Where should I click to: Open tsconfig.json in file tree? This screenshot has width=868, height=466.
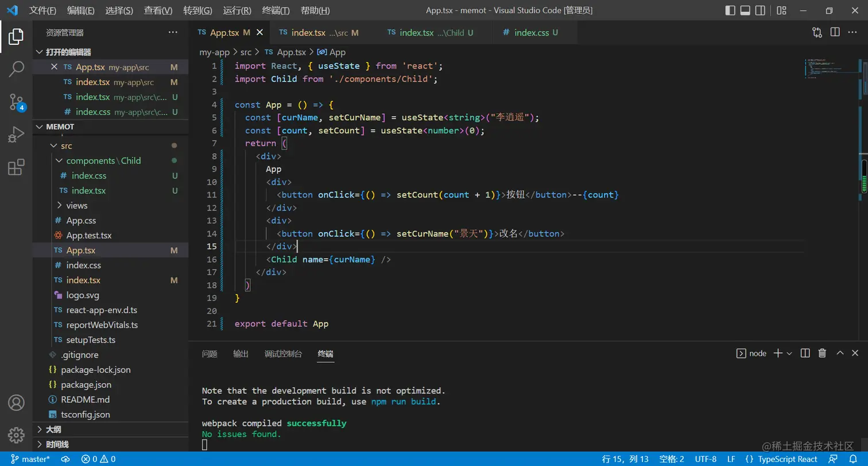(111, 415)
